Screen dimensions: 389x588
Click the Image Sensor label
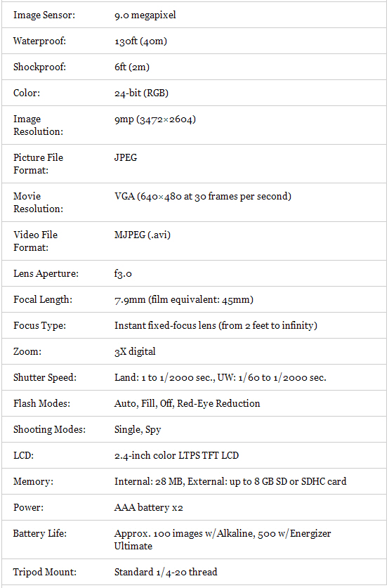pyautogui.click(x=44, y=15)
